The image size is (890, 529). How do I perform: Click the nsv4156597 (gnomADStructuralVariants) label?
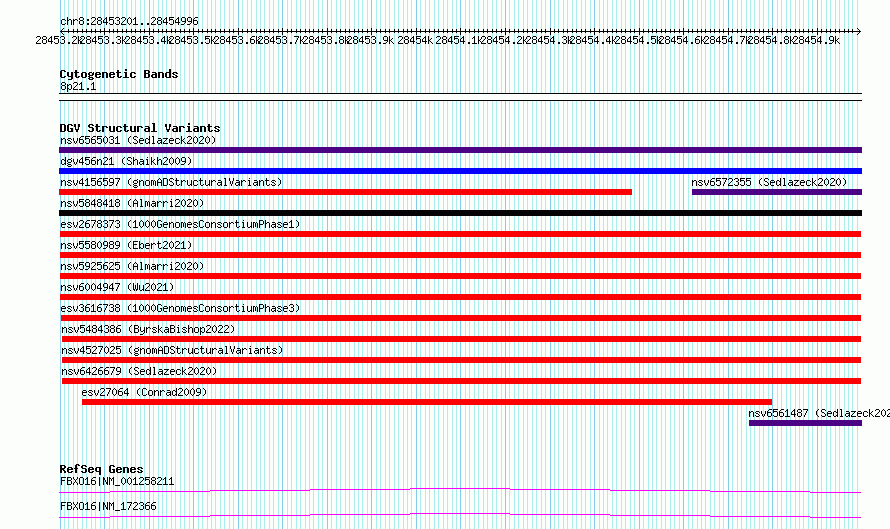pos(171,182)
